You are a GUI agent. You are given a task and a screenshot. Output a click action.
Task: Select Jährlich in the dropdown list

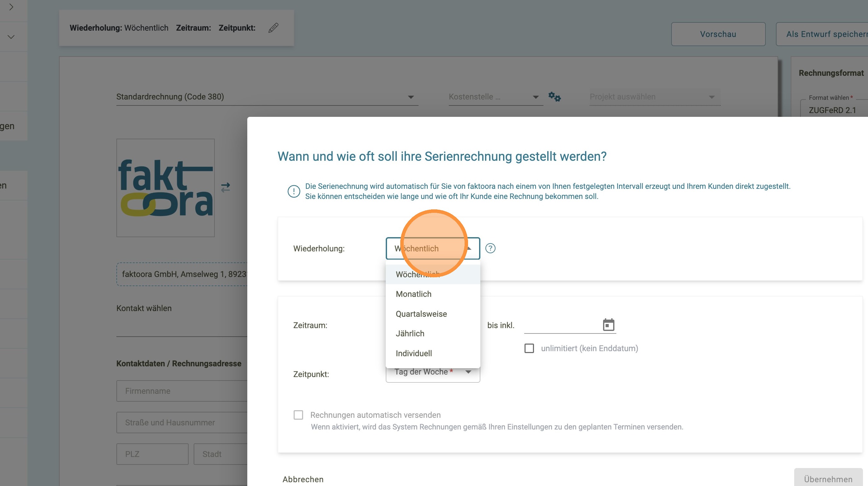click(410, 333)
